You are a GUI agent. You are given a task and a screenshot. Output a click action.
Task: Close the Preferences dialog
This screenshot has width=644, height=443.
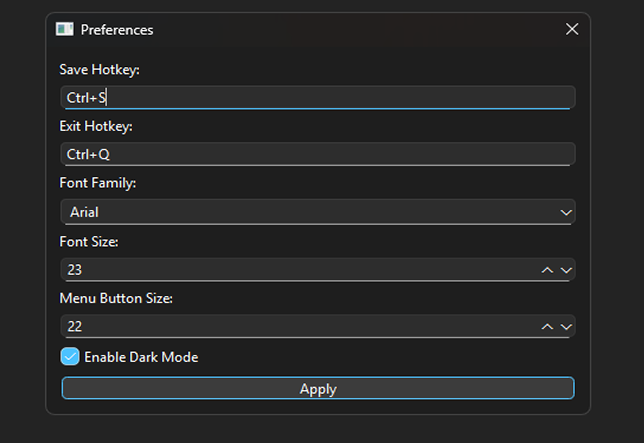[x=572, y=29]
